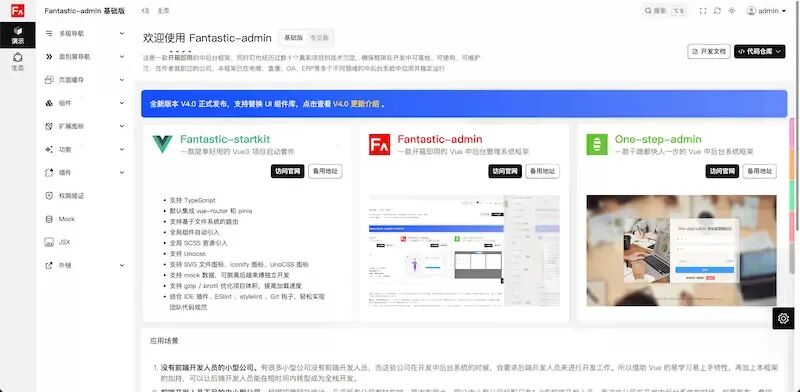The height and width of the screenshot is (392, 800).
Task: Click 访问官网 on One-step-admin card
Action: tap(722, 172)
